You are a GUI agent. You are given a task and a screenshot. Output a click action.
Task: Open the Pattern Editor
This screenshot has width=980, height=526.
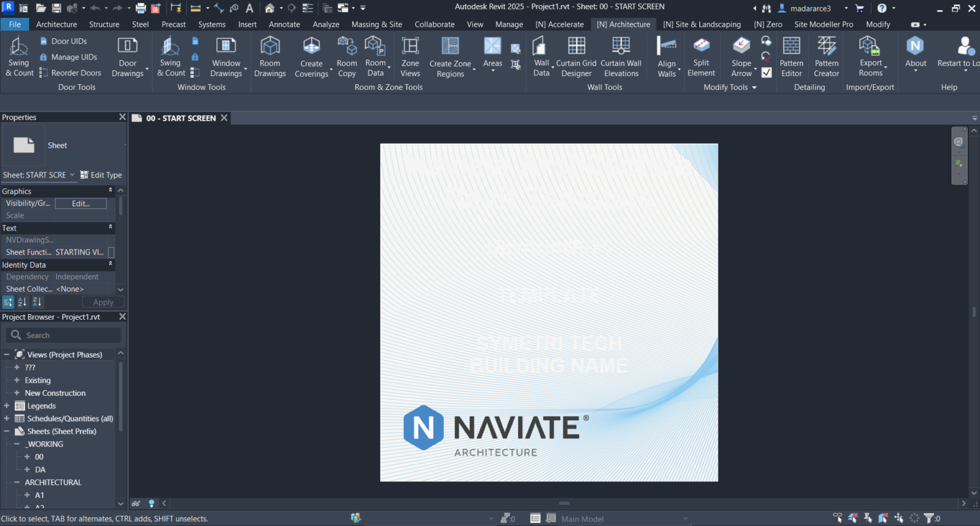[x=791, y=56]
